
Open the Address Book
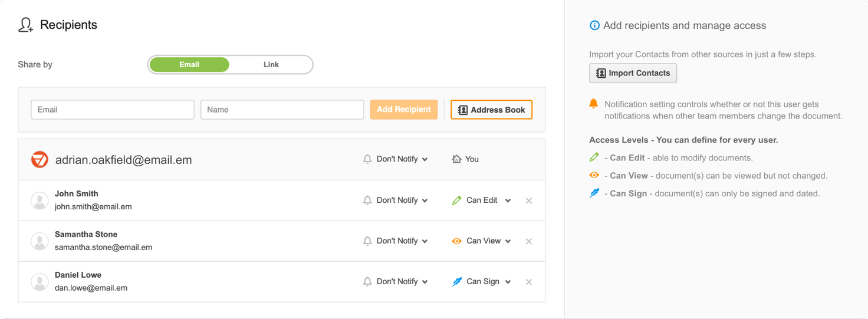click(491, 110)
